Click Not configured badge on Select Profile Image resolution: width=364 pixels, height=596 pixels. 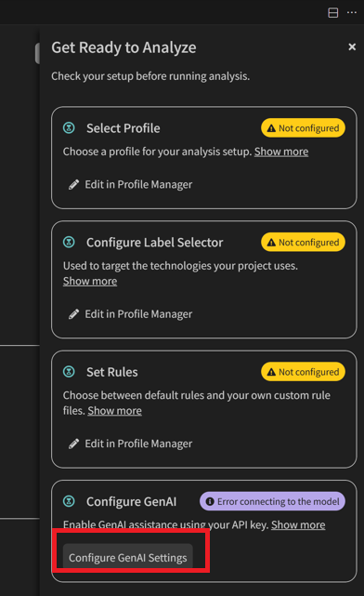[303, 128]
